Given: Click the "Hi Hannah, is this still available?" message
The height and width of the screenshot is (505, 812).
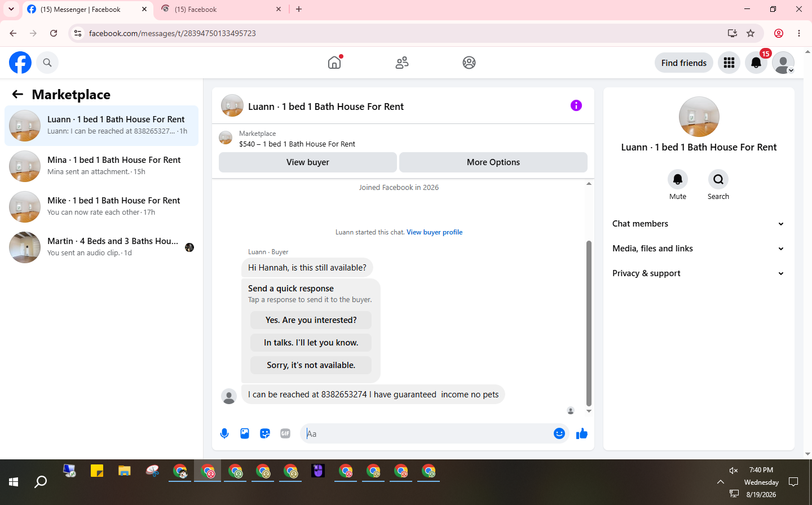Looking at the screenshot, I should (307, 268).
